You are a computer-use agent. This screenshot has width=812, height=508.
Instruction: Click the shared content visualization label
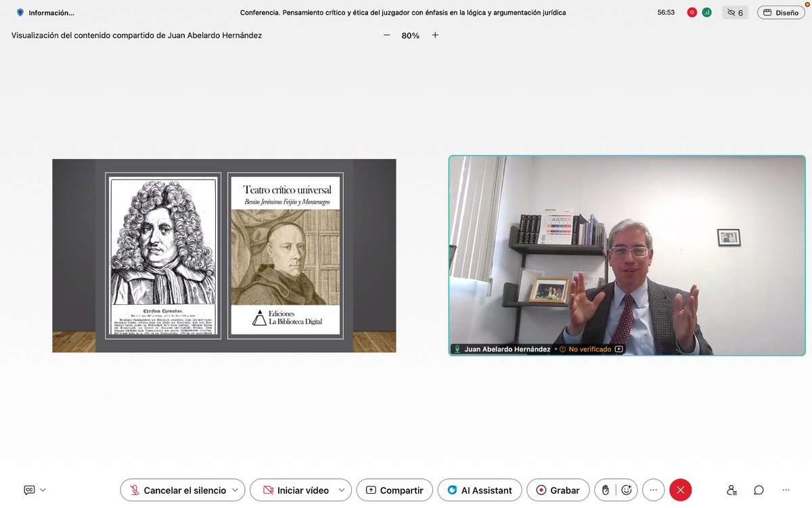pyautogui.click(x=137, y=35)
